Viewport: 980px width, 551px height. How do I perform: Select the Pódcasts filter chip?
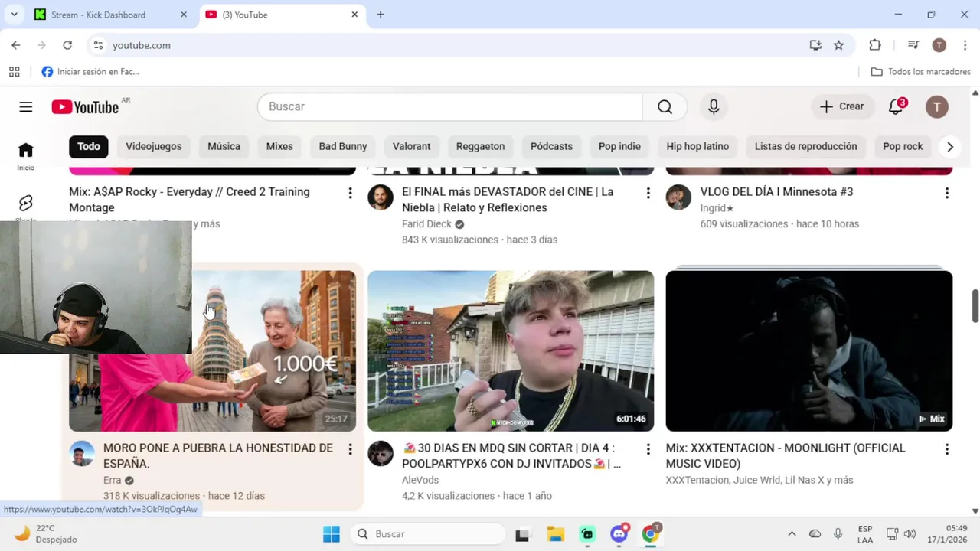click(551, 146)
